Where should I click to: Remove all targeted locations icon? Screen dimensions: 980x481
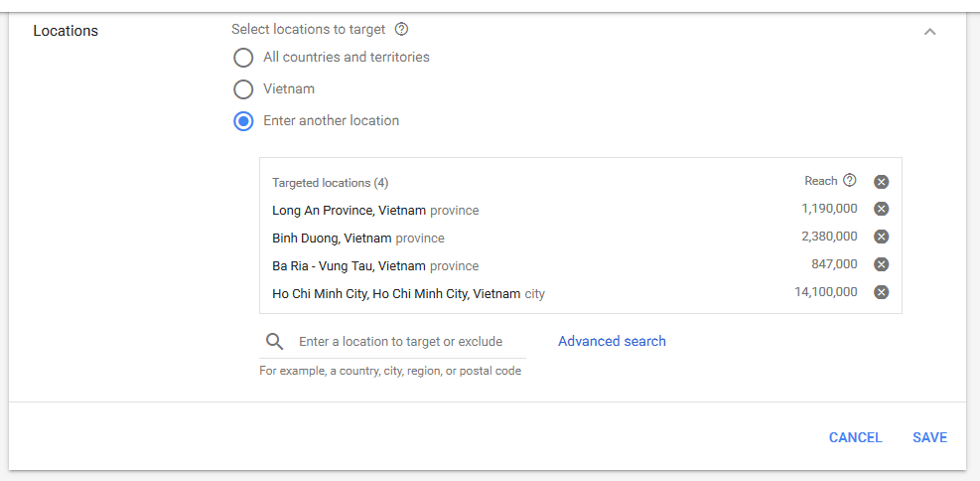(x=882, y=182)
